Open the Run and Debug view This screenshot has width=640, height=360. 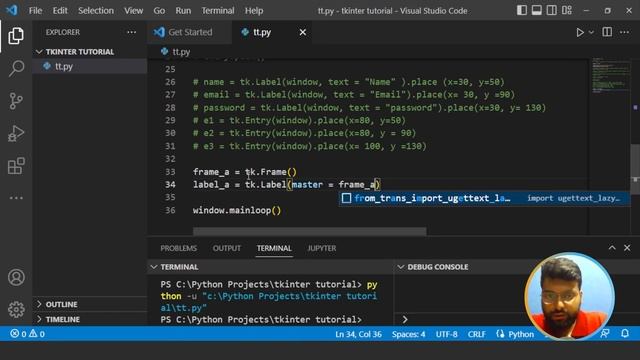16,133
